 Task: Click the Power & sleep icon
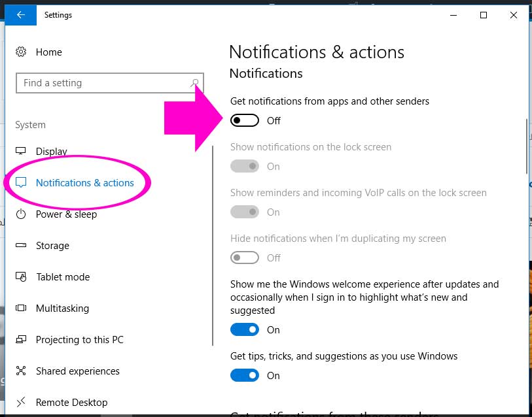[21, 214]
